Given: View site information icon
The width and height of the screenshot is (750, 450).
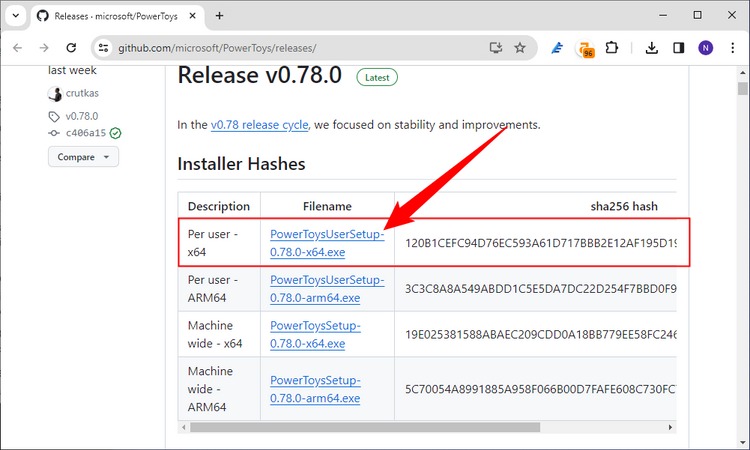Looking at the screenshot, I should [x=103, y=48].
